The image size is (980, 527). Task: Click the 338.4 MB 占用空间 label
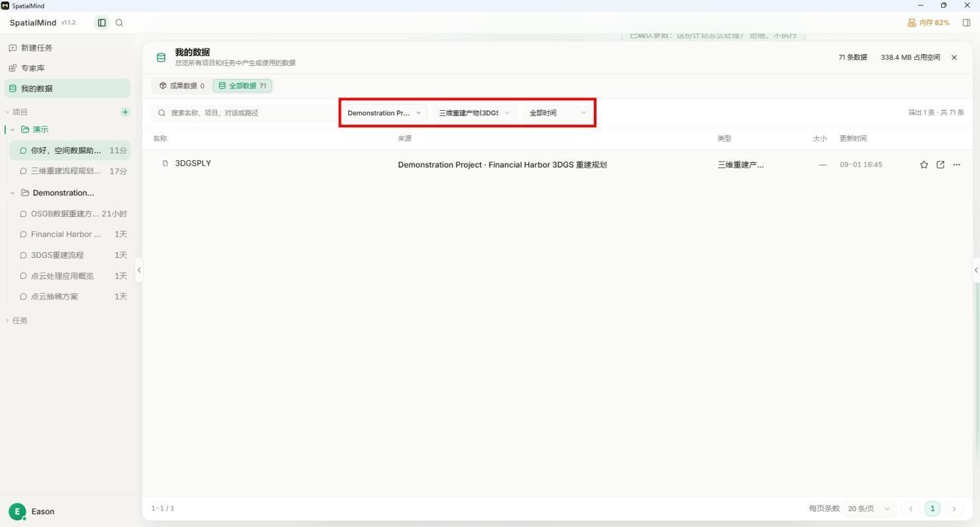[x=910, y=57]
